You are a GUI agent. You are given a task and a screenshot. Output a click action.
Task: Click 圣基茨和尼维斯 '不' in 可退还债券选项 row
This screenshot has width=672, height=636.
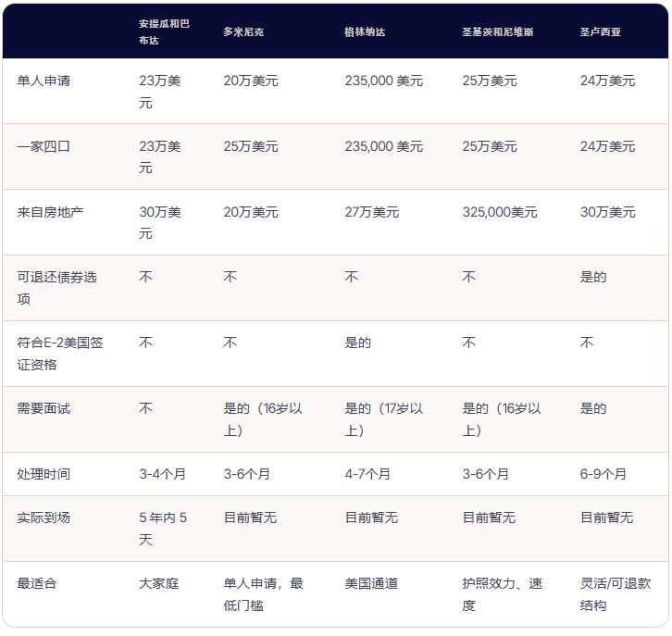pos(469,277)
